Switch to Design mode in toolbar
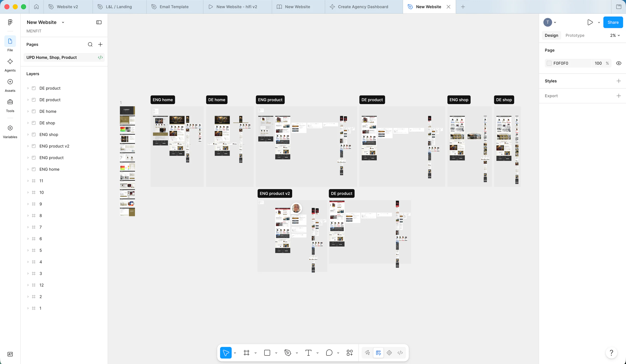 click(378, 353)
